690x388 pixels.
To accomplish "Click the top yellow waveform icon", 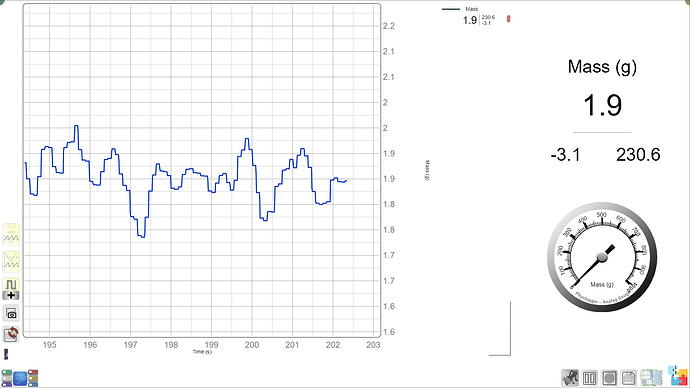I will pos(11,234).
